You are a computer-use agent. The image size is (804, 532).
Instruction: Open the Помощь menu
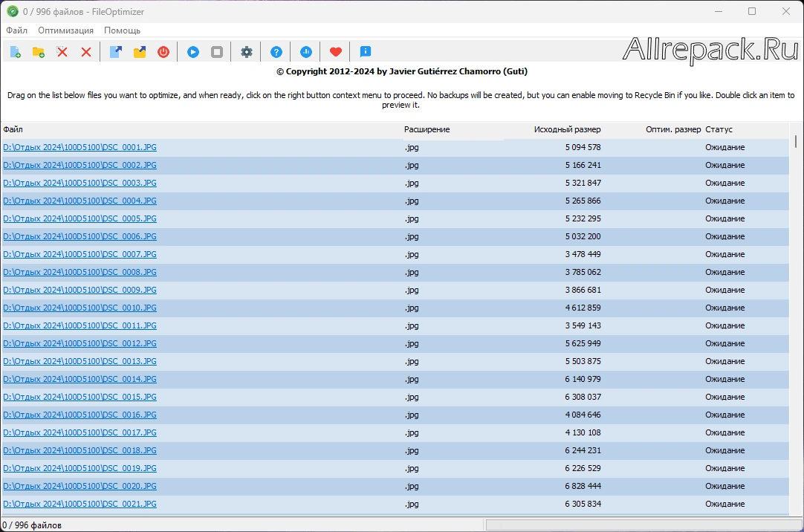[x=122, y=30]
